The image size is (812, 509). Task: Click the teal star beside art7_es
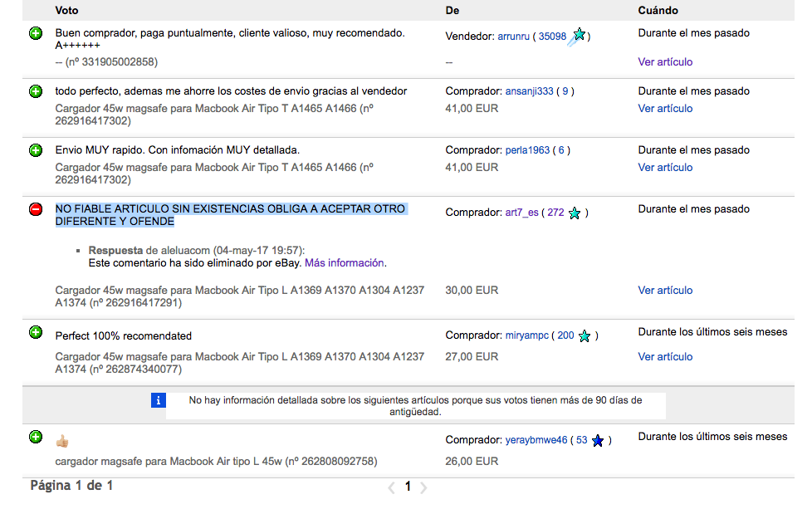coord(575,213)
